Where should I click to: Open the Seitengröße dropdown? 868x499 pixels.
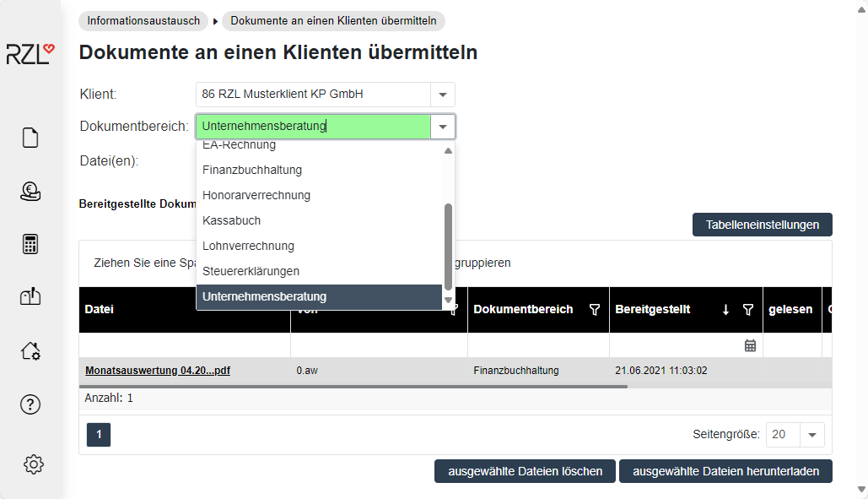tap(811, 435)
